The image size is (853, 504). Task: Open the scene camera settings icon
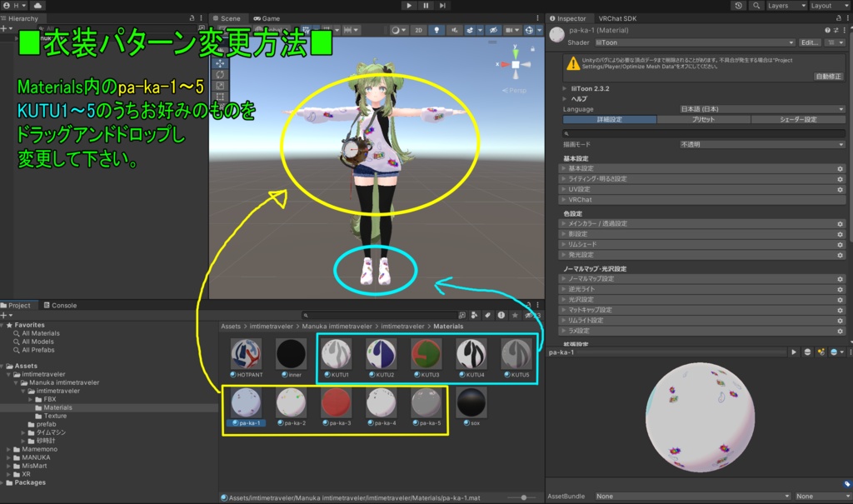(512, 31)
